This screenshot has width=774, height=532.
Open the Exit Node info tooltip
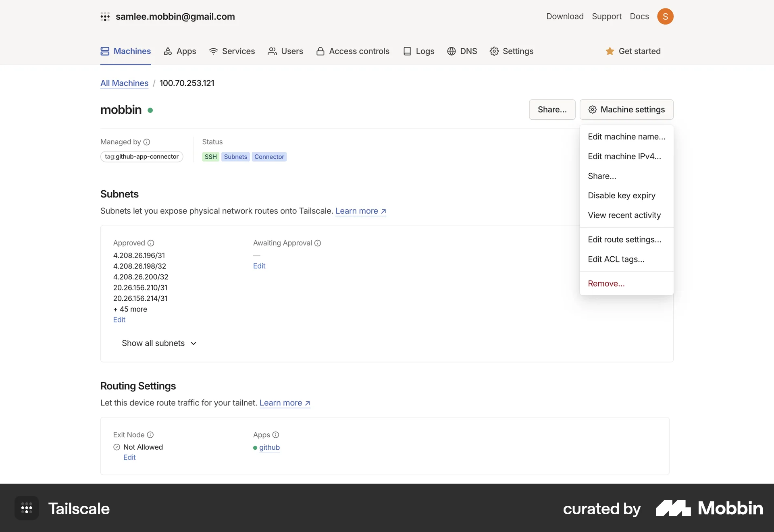tap(150, 435)
